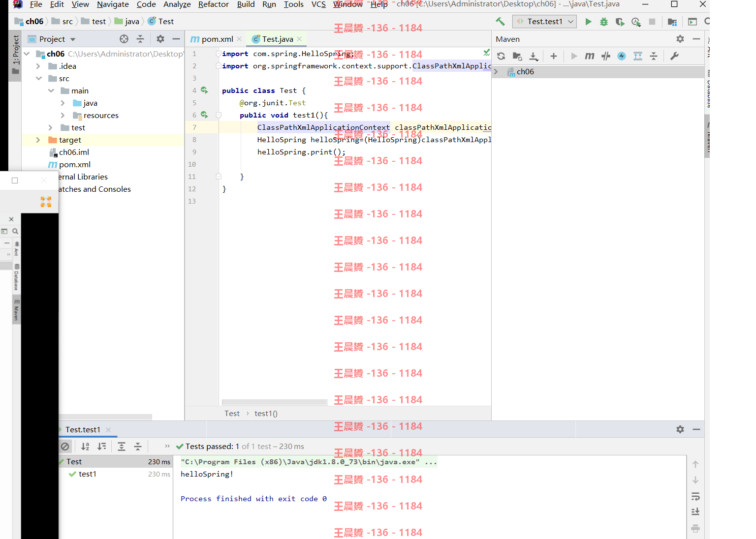Run Test.test1 with the green play icon
Image resolution: width=756 pixels, height=539 pixels.
tap(588, 22)
